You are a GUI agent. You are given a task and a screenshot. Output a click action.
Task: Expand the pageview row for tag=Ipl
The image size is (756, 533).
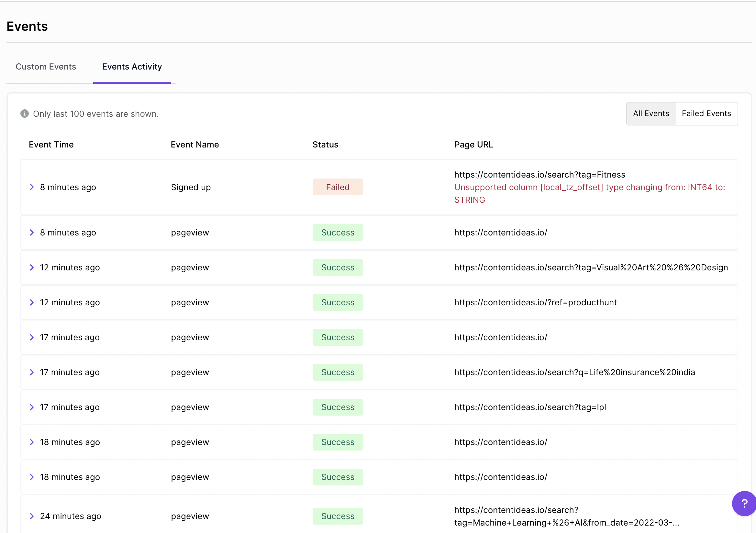point(32,407)
